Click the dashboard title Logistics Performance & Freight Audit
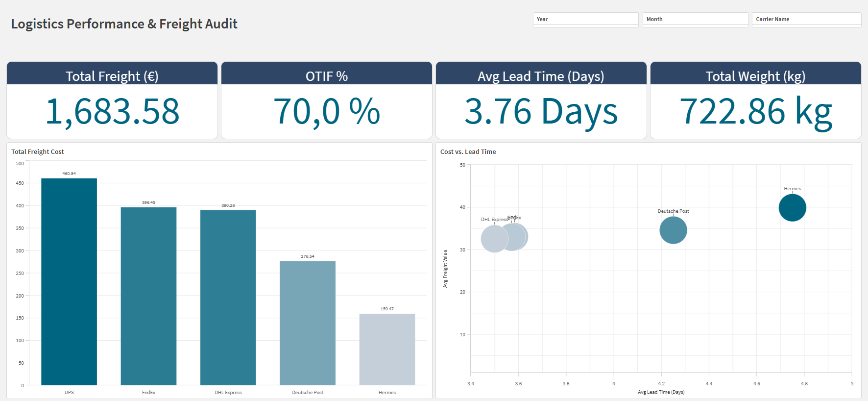Viewport: 868px width, 401px height. pos(124,24)
